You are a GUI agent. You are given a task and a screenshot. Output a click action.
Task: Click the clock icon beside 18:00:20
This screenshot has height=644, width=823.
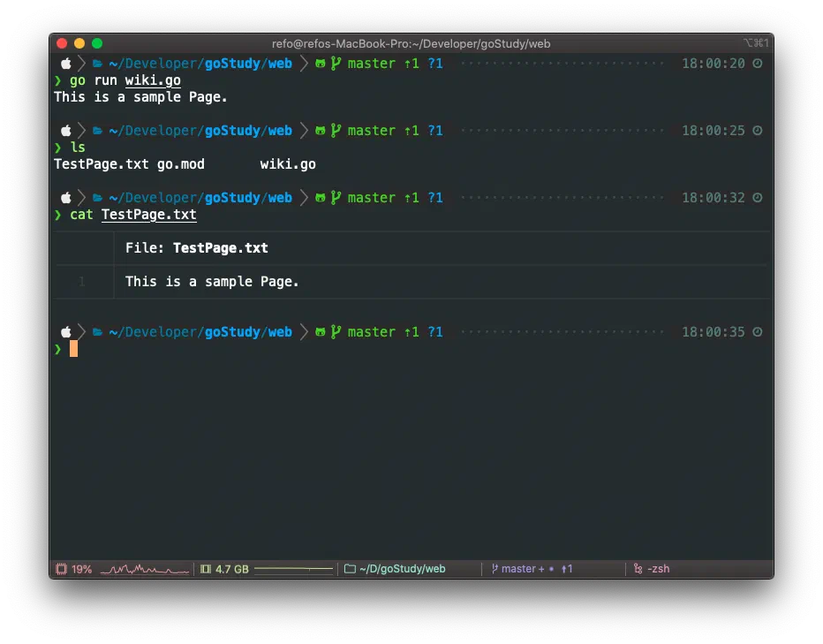pyautogui.click(x=757, y=64)
